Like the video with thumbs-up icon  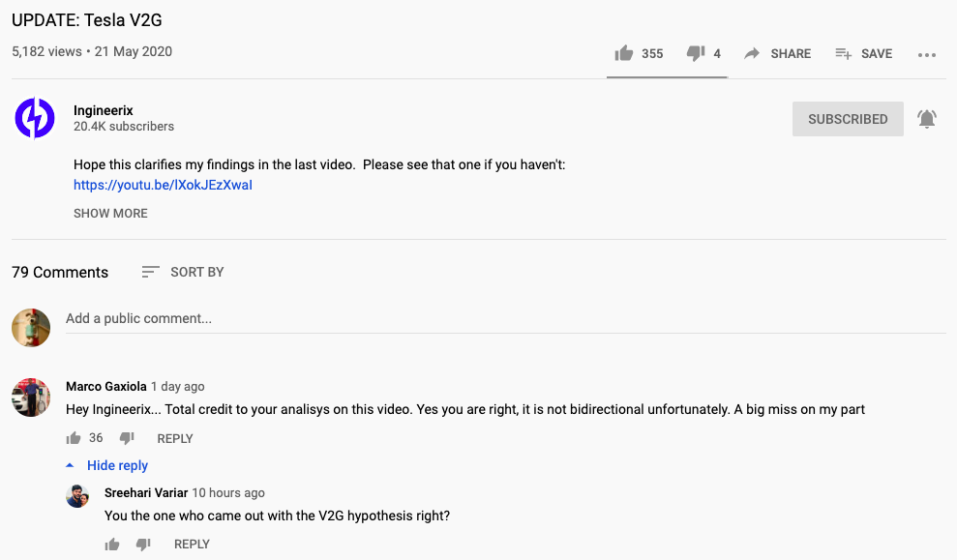624,53
